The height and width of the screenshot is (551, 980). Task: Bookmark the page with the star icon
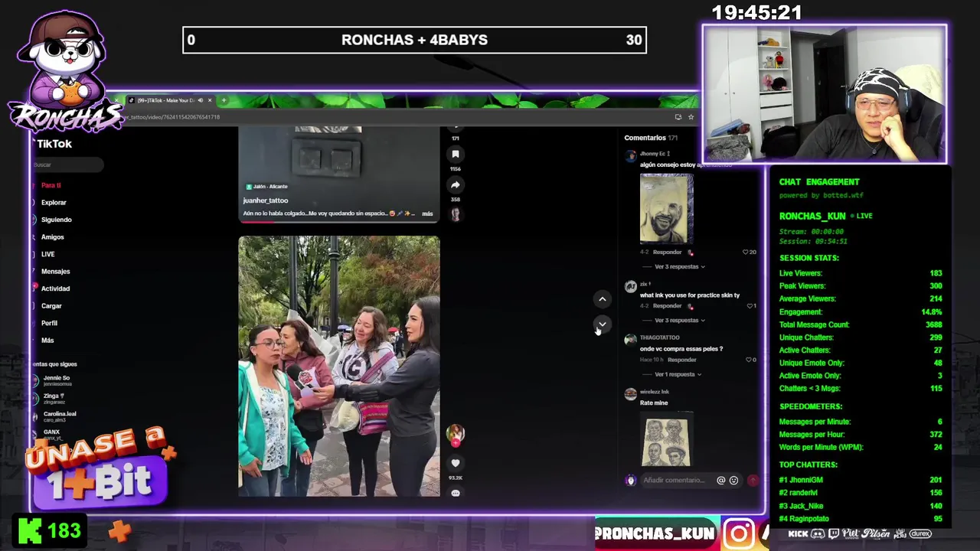pyautogui.click(x=691, y=117)
